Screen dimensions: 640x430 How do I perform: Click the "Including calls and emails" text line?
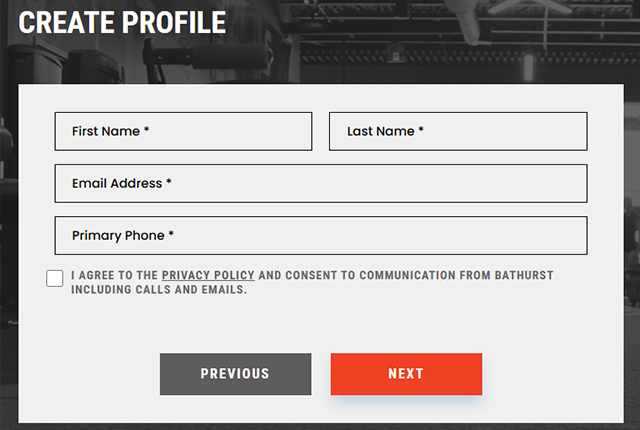[158, 290]
